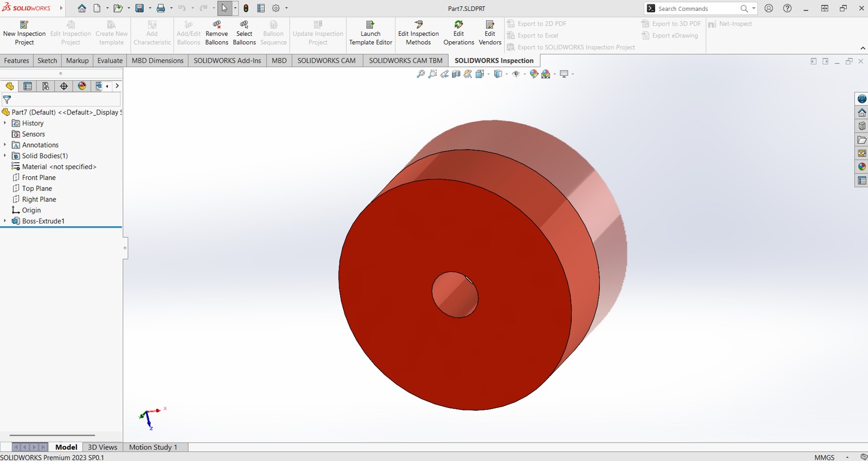Open the DisplayManager color wheel tab
The width and height of the screenshot is (868, 461).
tap(82, 86)
